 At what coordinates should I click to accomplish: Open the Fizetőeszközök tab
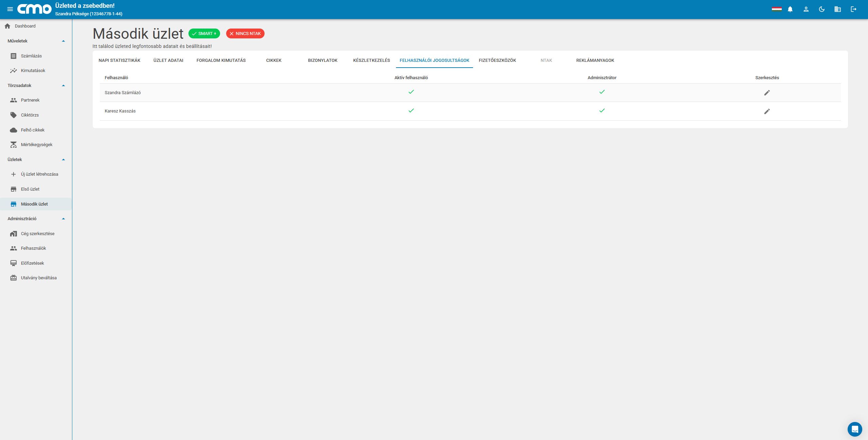[x=498, y=60]
